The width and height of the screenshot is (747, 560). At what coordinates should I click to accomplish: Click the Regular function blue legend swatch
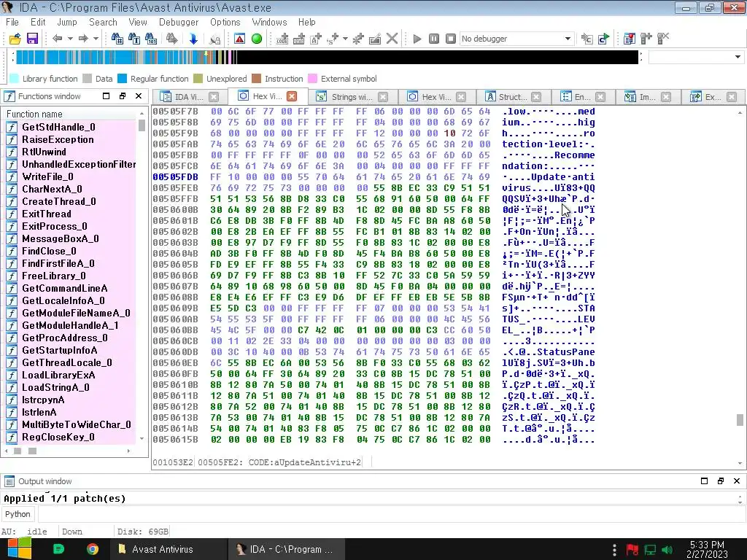[123, 79]
